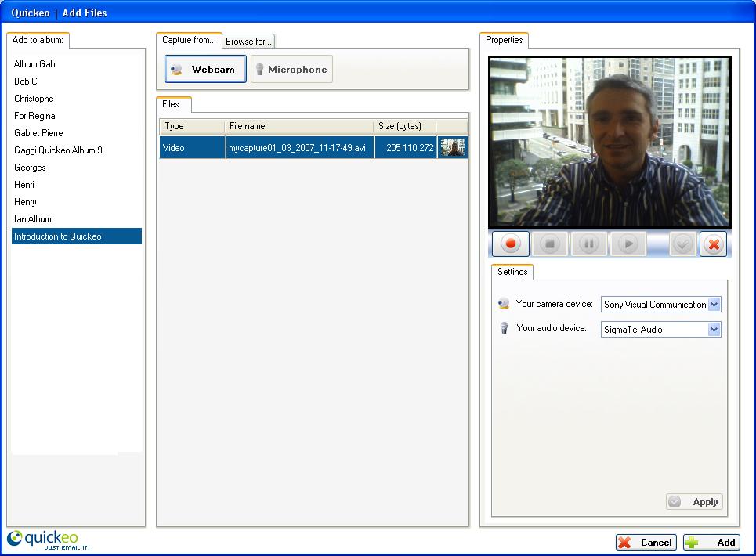Sort by the Size (bytes) column header
The height and width of the screenshot is (556, 756).
405,126
